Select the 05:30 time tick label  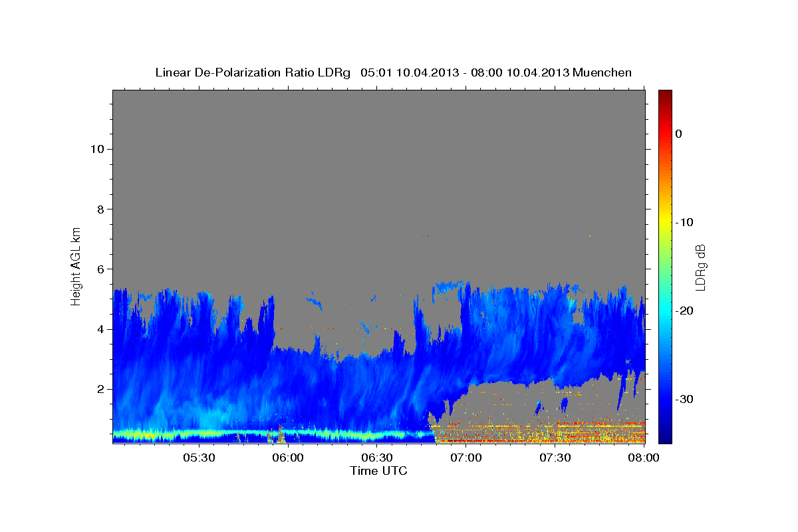(199, 458)
